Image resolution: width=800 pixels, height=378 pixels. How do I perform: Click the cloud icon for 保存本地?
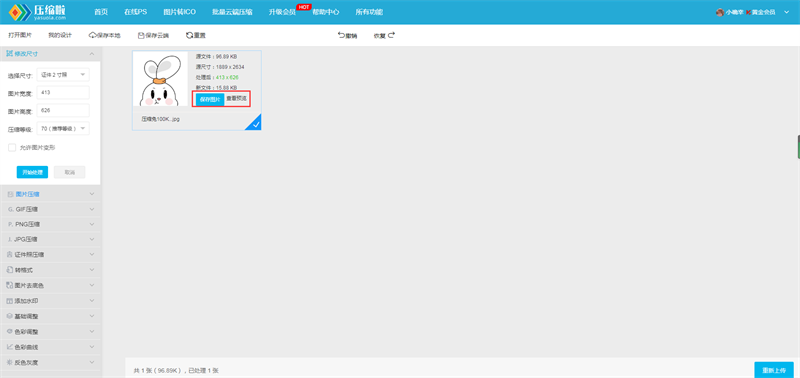coord(92,36)
